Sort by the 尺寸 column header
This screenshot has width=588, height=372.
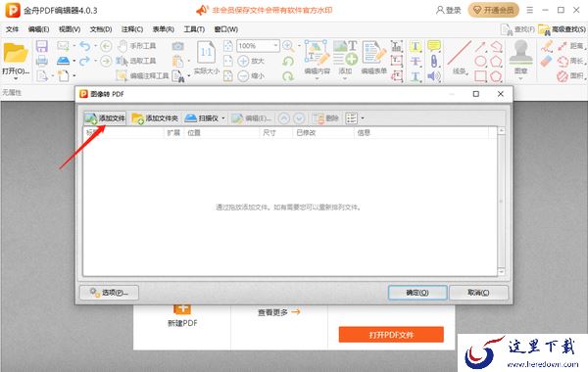pyautogui.click(x=275, y=132)
